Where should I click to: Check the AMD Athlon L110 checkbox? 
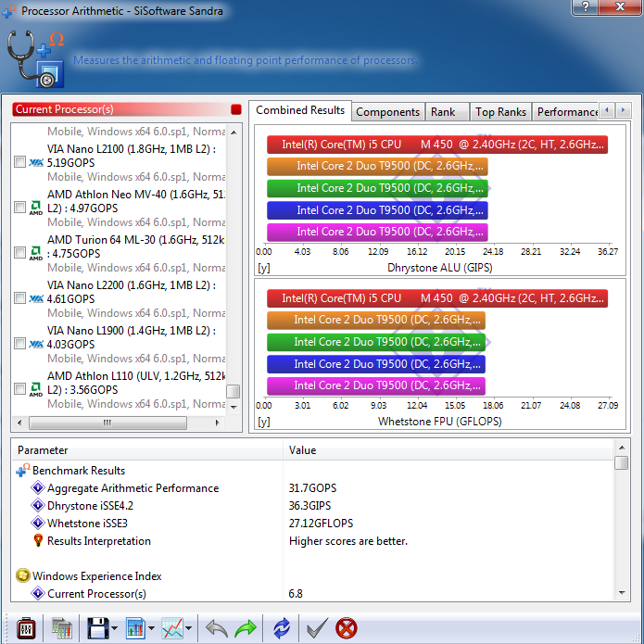coord(19,388)
